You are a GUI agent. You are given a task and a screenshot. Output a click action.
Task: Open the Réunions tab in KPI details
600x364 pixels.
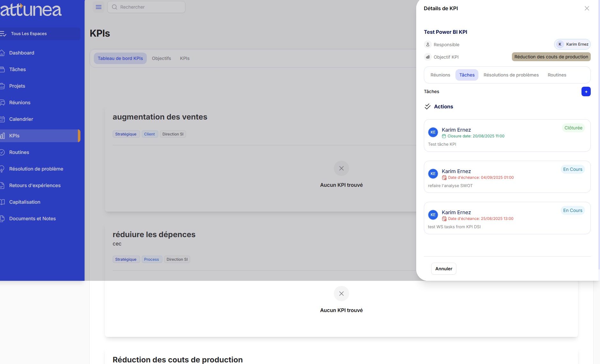(440, 75)
